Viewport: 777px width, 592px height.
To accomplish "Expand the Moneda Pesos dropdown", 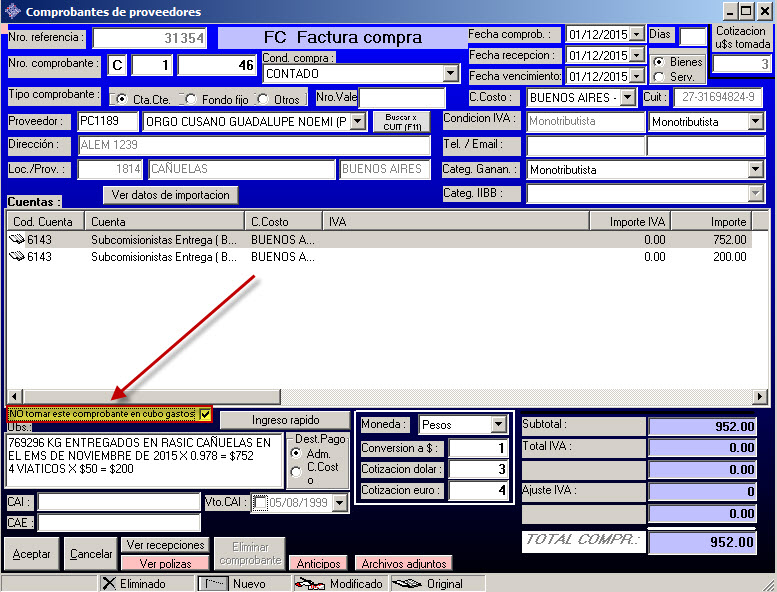I will [x=499, y=425].
